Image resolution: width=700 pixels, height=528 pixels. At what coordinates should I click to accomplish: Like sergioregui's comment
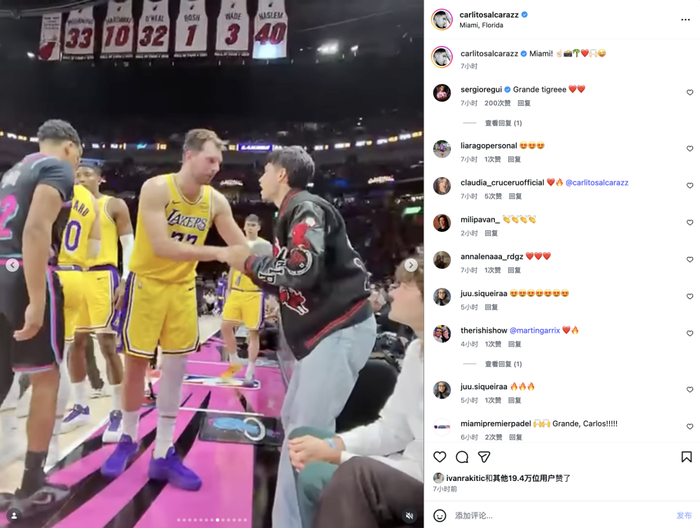690,92
